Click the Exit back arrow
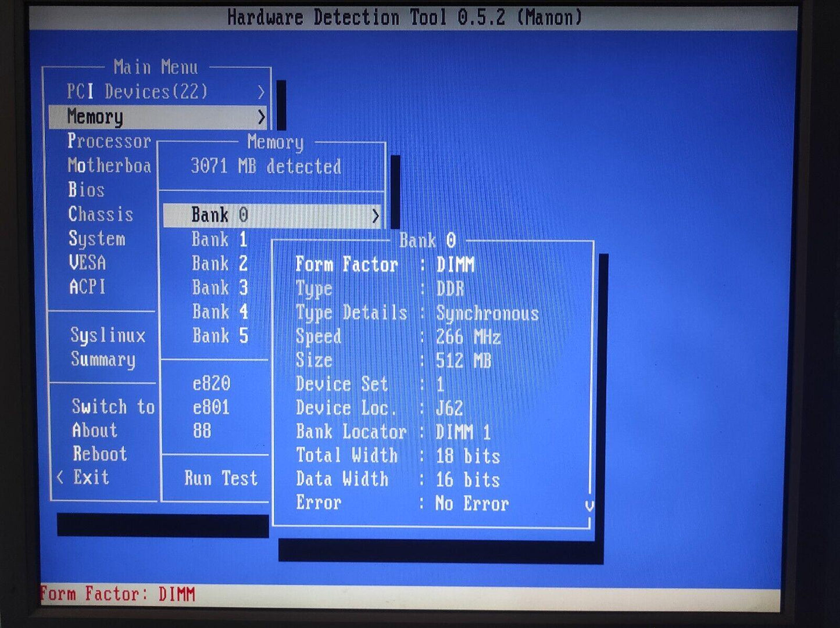The image size is (840, 628). point(60,478)
